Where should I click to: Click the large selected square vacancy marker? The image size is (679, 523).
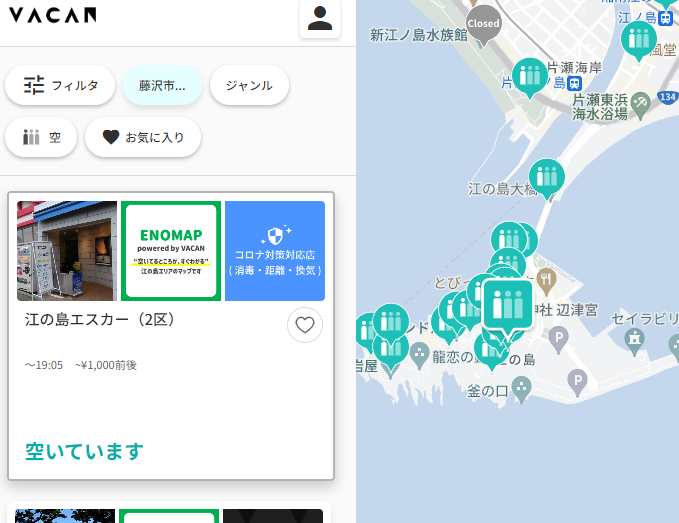[x=508, y=305]
